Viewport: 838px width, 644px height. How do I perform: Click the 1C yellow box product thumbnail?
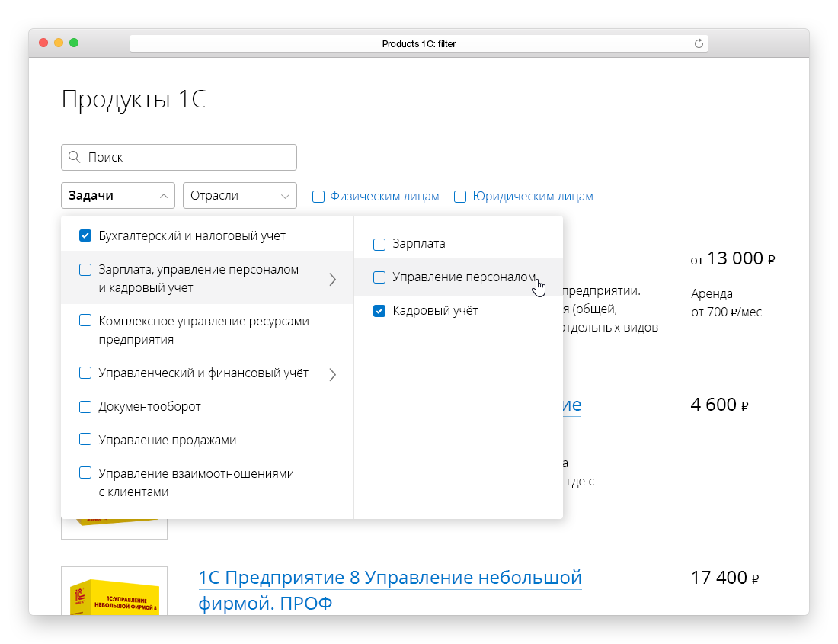pyautogui.click(x=114, y=592)
